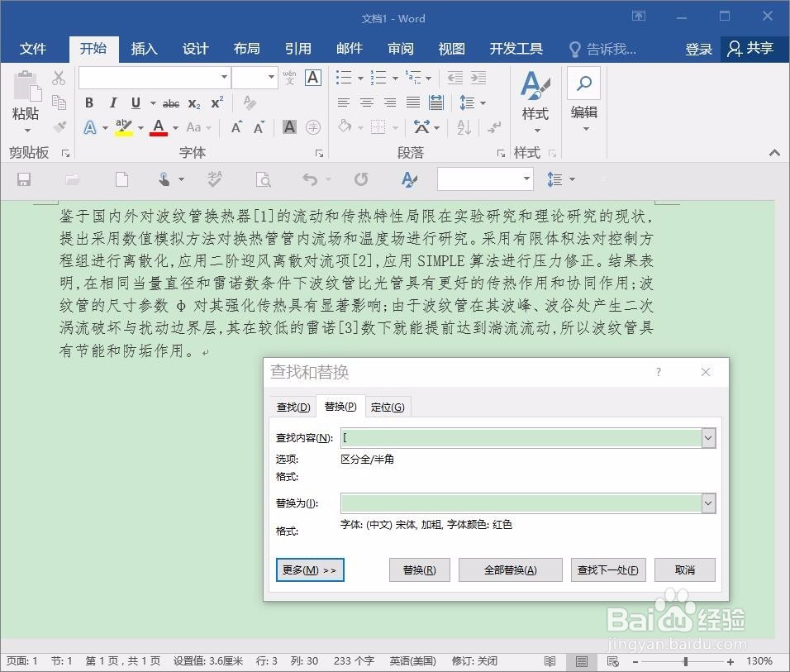Apply text highlight color icon
The height and width of the screenshot is (672, 790).
coord(122,127)
